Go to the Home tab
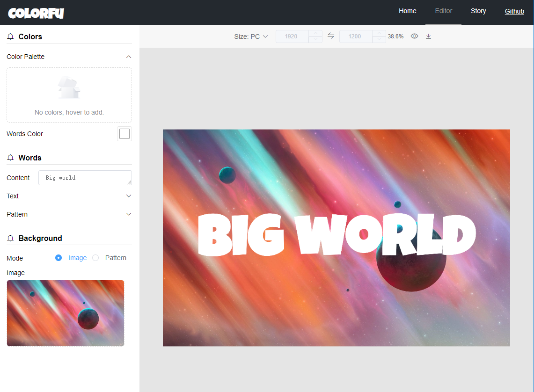Viewport: 534px width, 392px height. pos(407,11)
